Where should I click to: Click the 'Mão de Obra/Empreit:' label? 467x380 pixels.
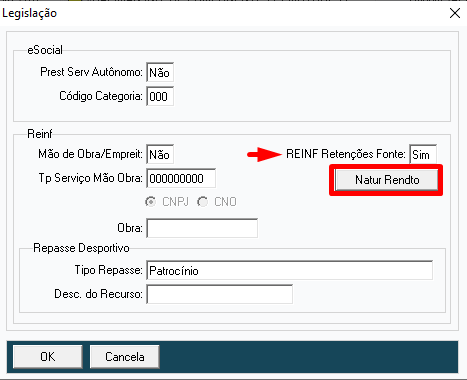pyautogui.click(x=90, y=154)
